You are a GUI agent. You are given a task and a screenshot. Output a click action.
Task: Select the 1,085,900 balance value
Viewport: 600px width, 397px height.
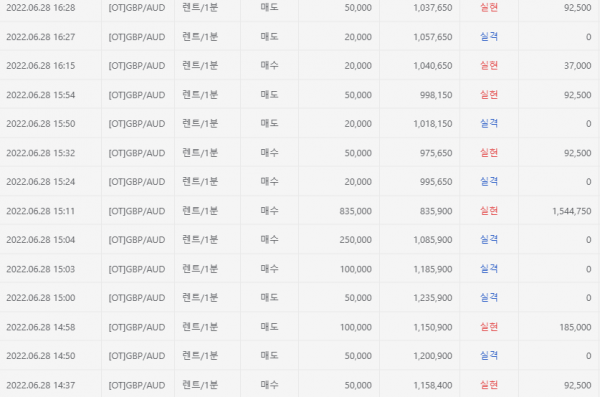pos(433,240)
